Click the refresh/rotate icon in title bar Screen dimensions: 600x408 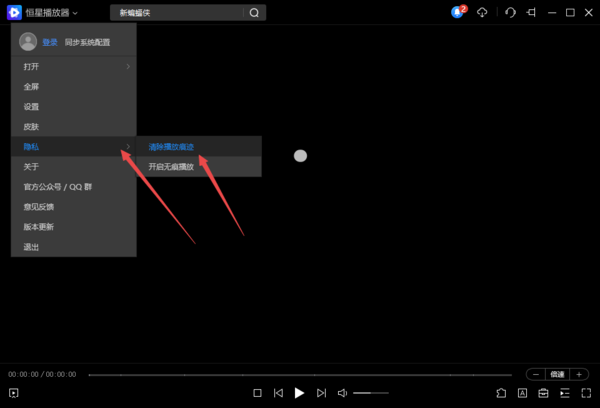[x=510, y=13]
